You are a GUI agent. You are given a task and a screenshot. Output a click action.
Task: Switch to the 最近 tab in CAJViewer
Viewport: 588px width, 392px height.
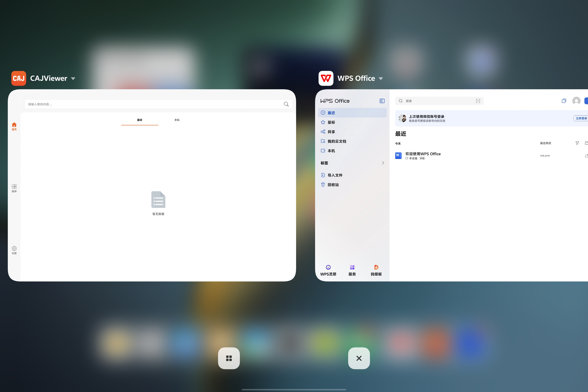[x=140, y=120]
